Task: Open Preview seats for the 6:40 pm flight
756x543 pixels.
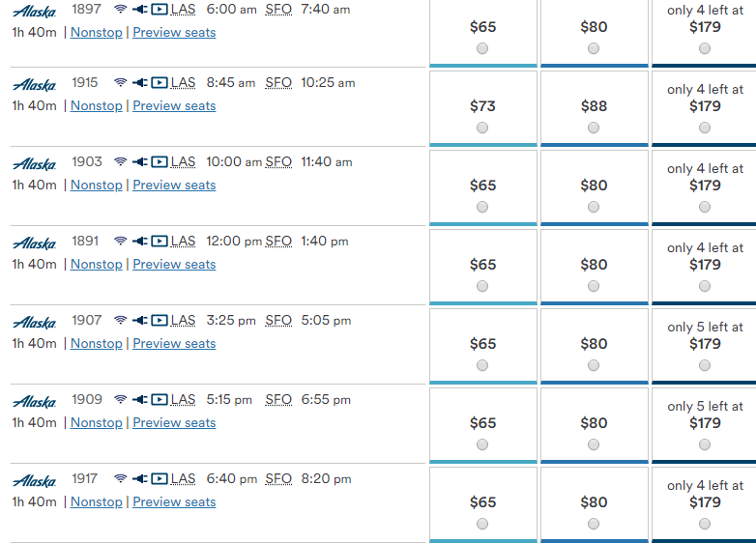Action: click(x=174, y=502)
